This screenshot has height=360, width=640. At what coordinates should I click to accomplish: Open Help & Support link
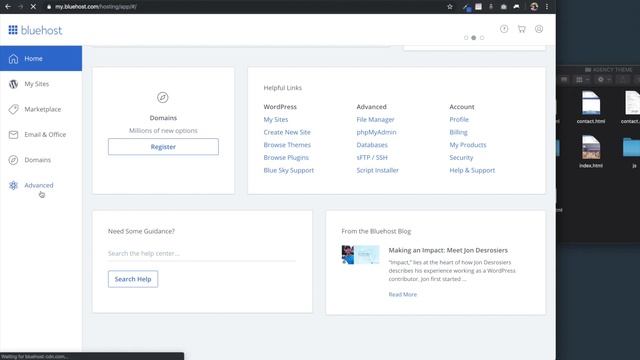pos(472,170)
